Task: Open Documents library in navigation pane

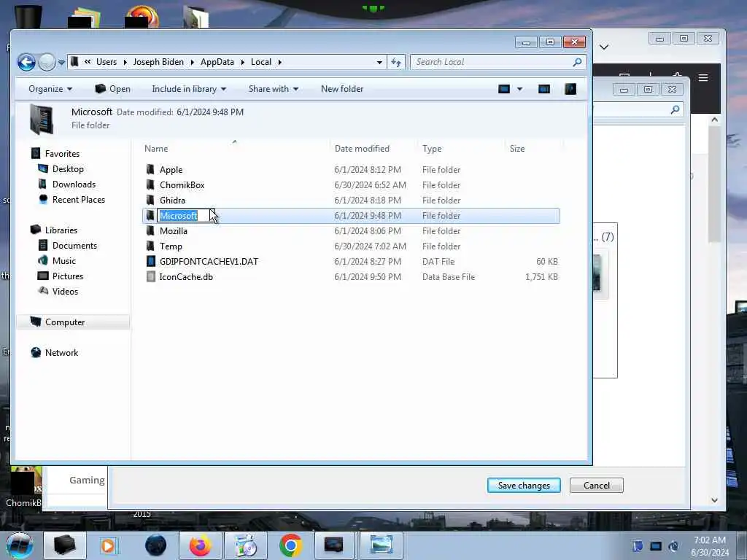Action: pos(75,246)
